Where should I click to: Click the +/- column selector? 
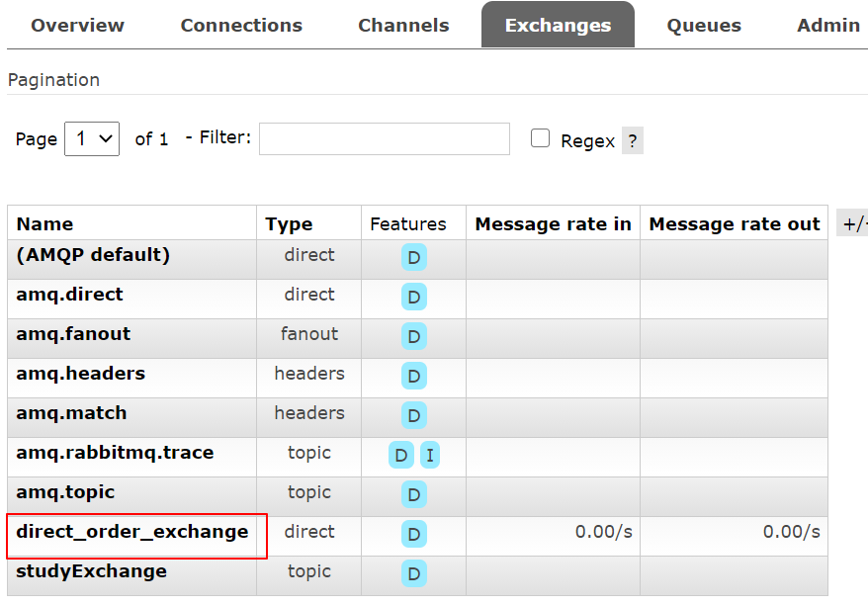[x=852, y=223]
